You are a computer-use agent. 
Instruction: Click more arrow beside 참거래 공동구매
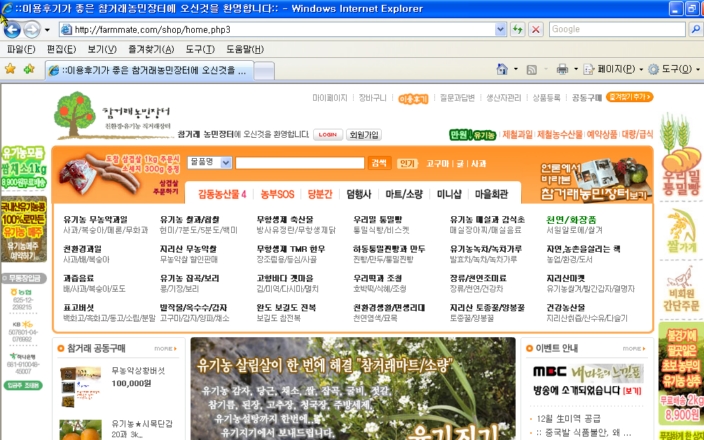point(166,348)
